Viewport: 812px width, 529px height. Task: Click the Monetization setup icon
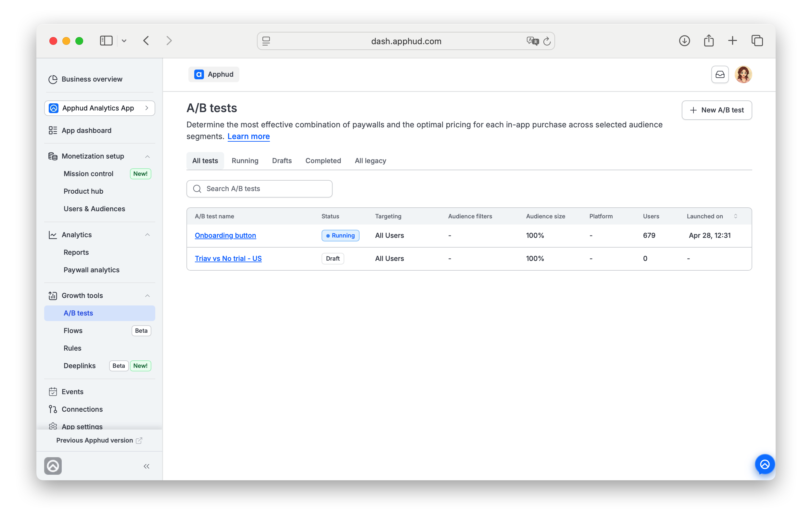53,156
